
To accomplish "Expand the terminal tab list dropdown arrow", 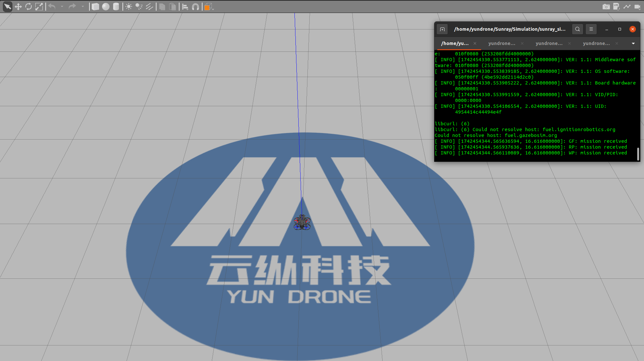I will pyautogui.click(x=633, y=43).
